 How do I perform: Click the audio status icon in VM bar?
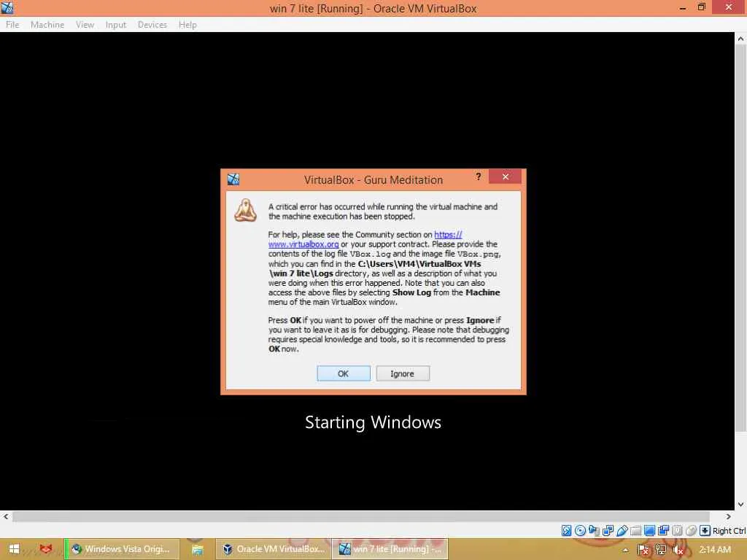(594, 531)
